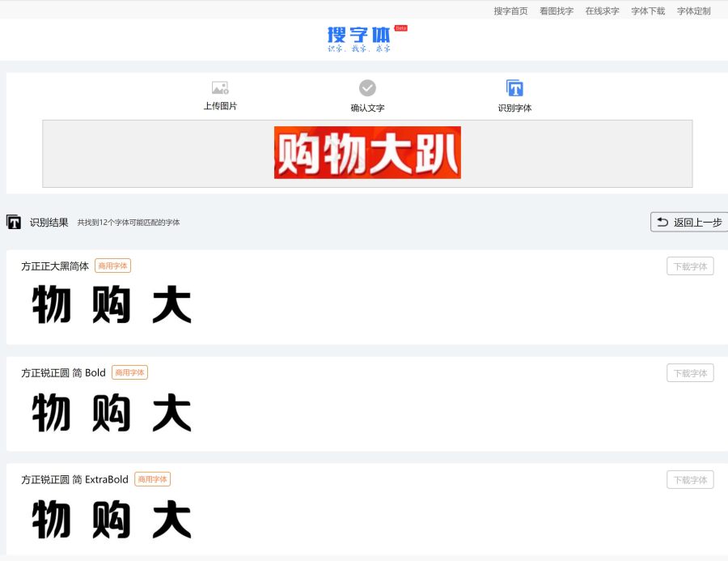Click the uploaded 购物大趴 image preview
Image resolution: width=728 pixels, height=561 pixels.
pos(367,152)
